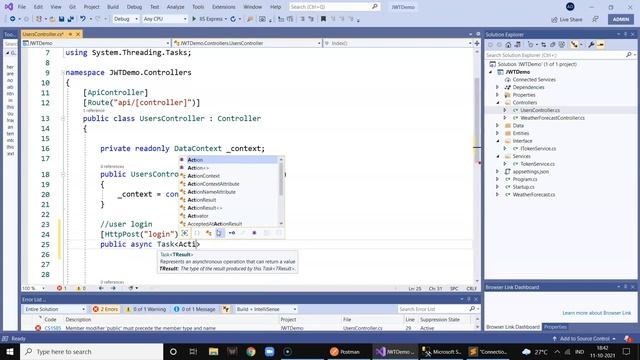640x360 pixels.
Task: Toggle the 2 Errors filter
Action: [105, 309]
